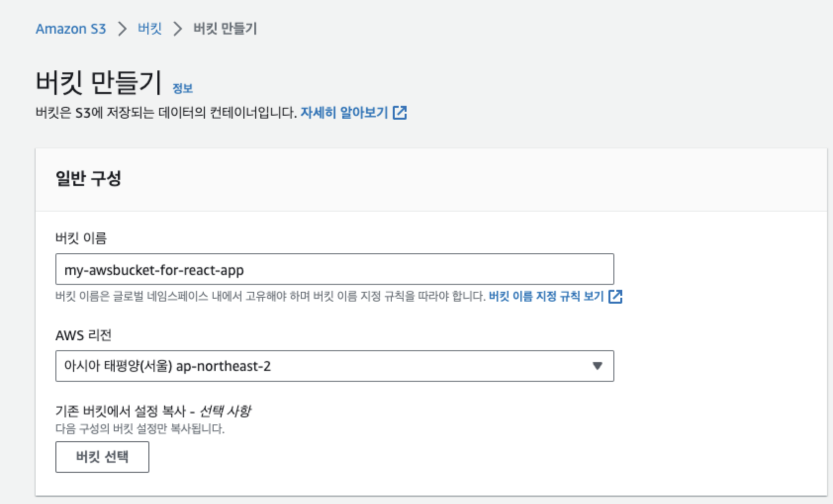Click the chevron separator after Amazon S3
The width and height of the screenshot is (833, 504).
[x=122, y=29]
